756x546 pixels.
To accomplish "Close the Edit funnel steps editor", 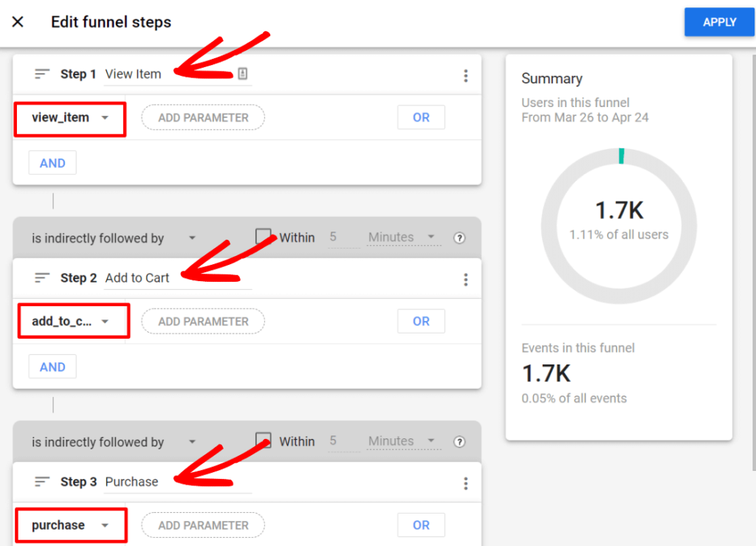I will click(x=17, y=21).
